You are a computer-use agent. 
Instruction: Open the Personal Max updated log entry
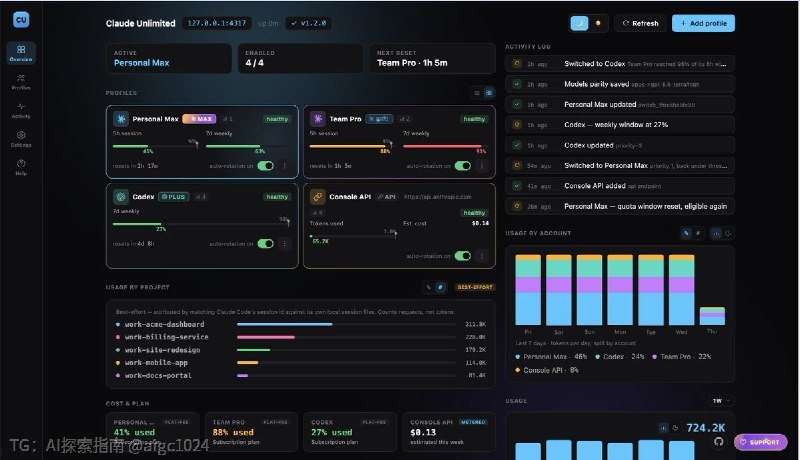tap(620, 105)
